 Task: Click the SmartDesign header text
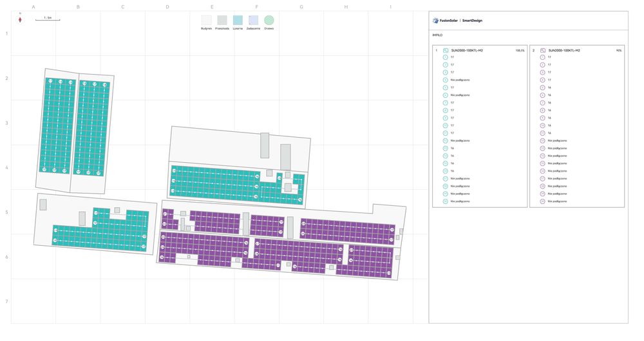pyautogui.click(x=472, y=21)
